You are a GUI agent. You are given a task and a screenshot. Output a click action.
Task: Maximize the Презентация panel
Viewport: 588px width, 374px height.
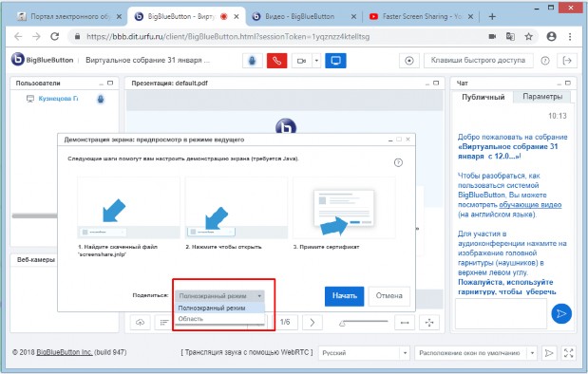point(436,83)
